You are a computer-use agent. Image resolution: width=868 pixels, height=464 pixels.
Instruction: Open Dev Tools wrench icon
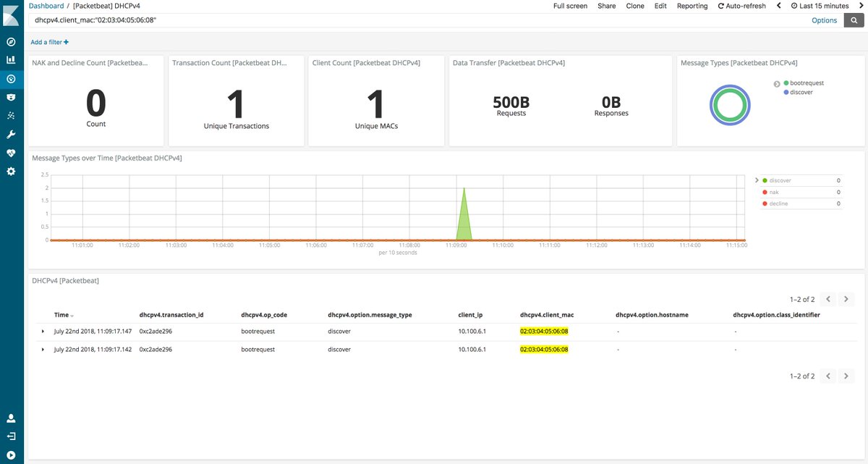point(11,135)
